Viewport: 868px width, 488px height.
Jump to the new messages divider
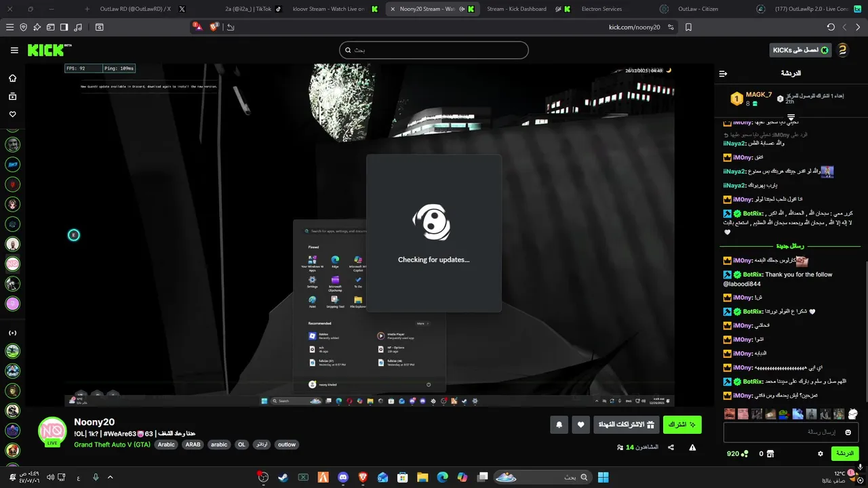coord(791,246)
